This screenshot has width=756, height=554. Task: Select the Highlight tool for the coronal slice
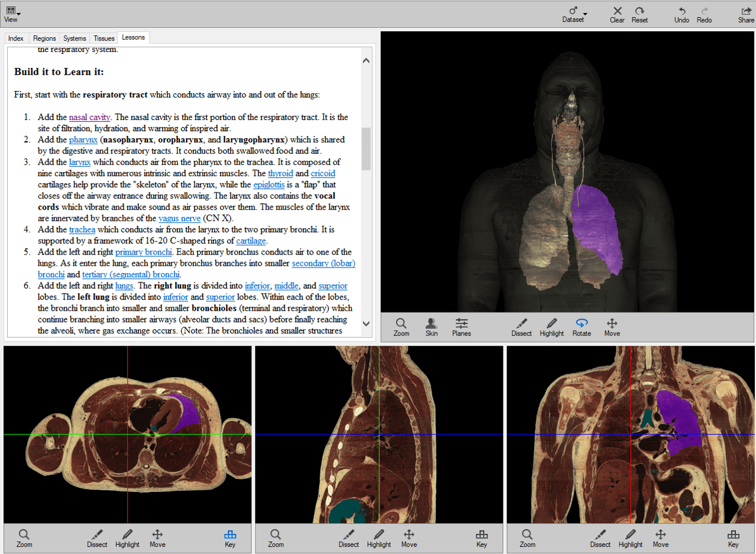[x=630, y=538]
